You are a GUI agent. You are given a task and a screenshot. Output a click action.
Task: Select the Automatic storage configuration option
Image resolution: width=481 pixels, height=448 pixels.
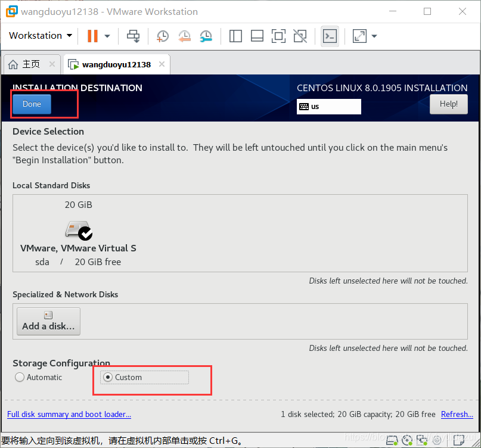pyautogui.click(x=38, y=377)
